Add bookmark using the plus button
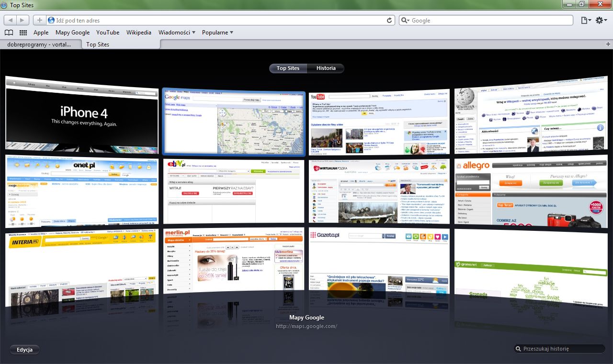This screenshot has width=613, height=364. [39, 20]
